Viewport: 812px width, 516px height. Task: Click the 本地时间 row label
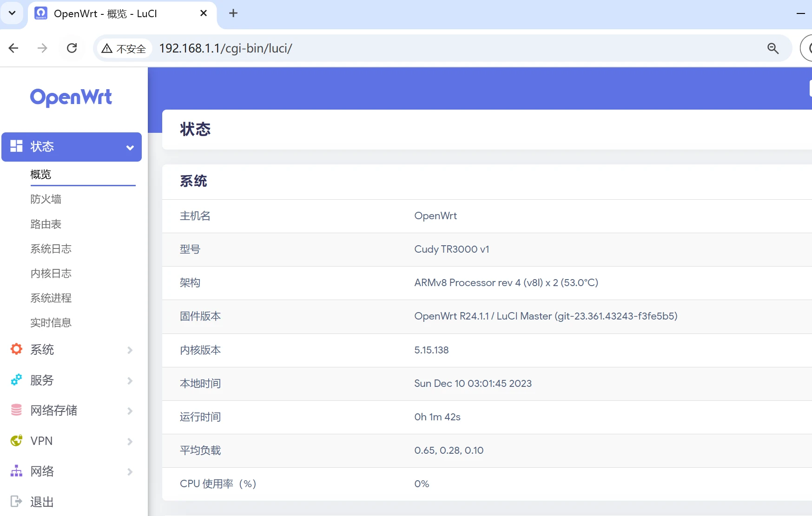pyautogui.click(x=200, y=384)
